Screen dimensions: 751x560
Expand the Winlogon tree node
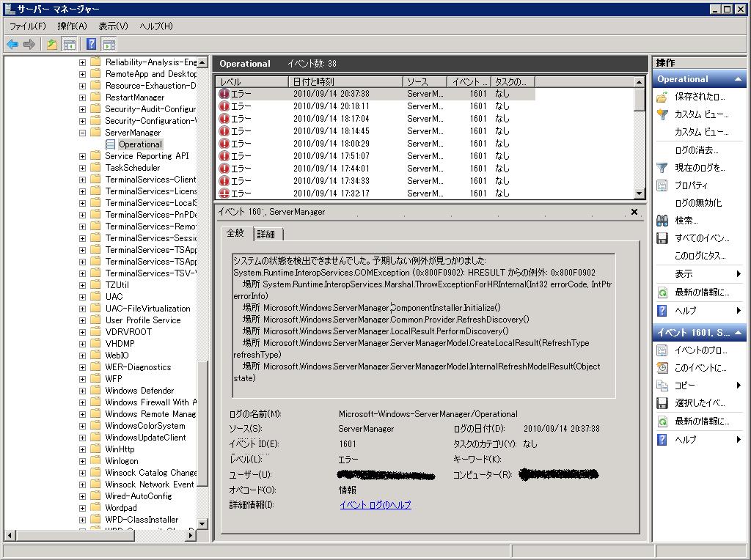tap(82, 461)
